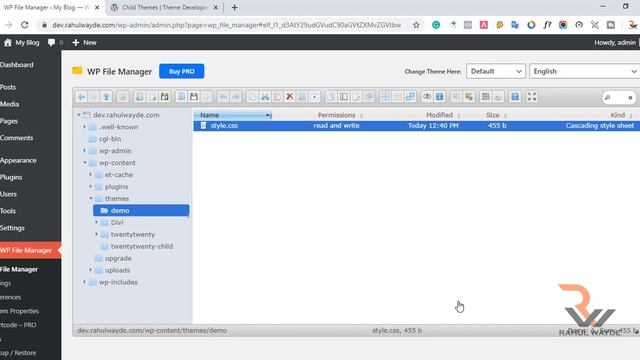
Task: Click the My Blog home icon
Action: (8, 42)
